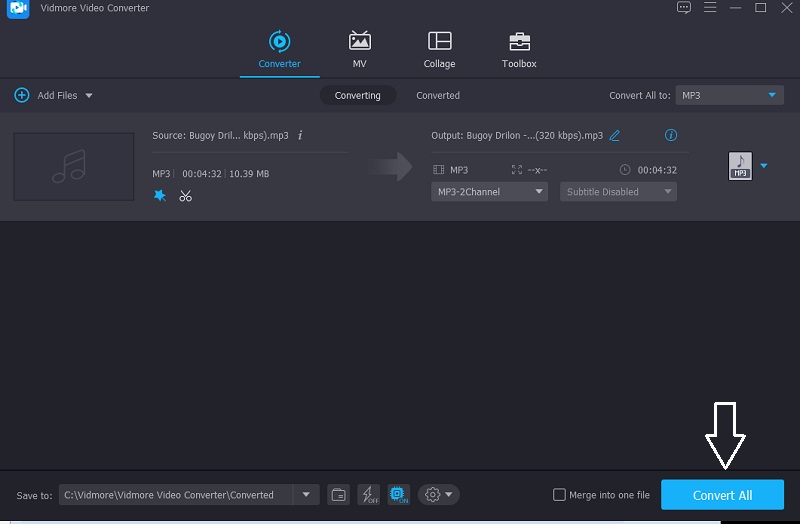
Task: Open the Subtitle Disabled dropdown
Action: (x=618, y=191)
